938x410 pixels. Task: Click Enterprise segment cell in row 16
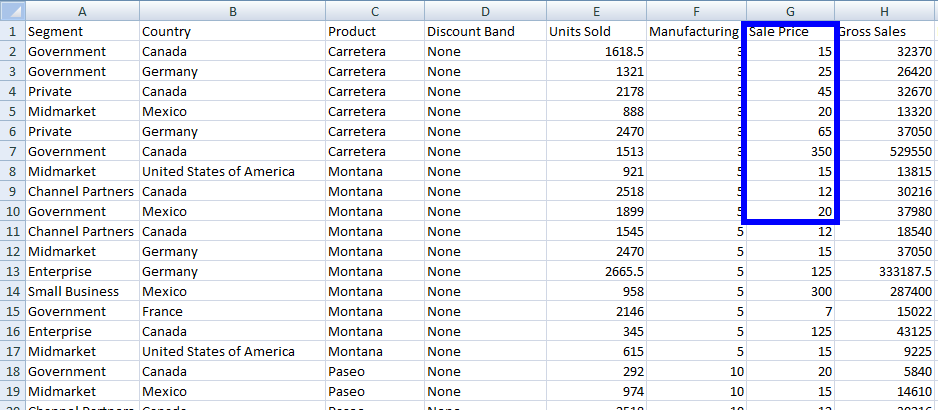tap(83, 331)
